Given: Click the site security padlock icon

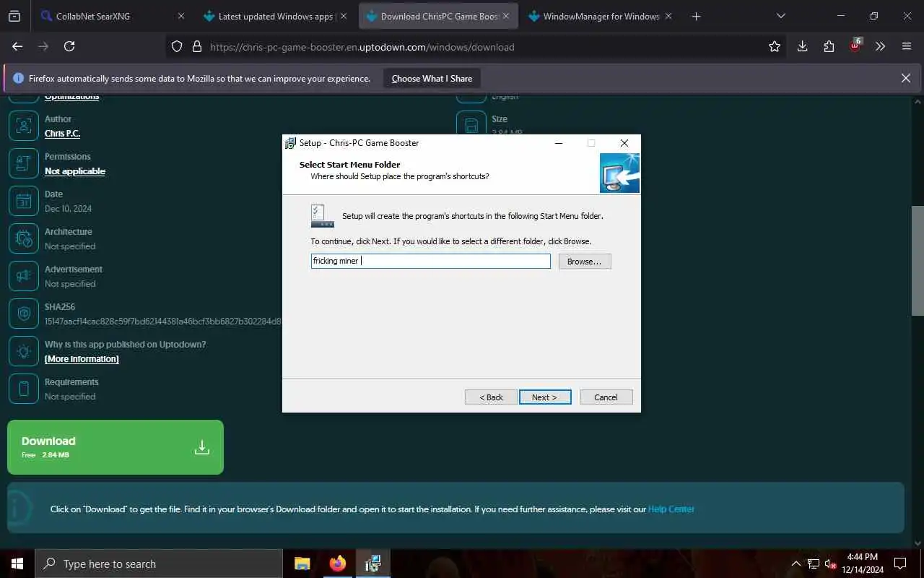Looking at the screenshot, I should (196, 46).
